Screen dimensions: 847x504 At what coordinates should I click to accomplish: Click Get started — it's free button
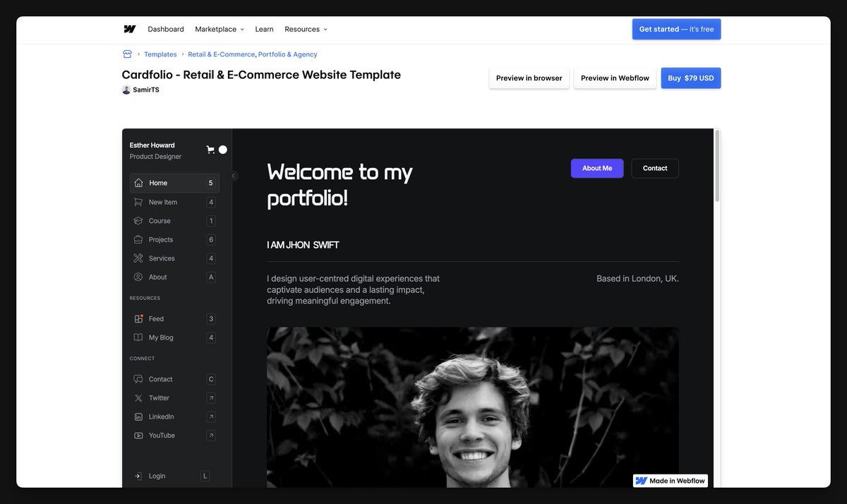pos(676,29)
